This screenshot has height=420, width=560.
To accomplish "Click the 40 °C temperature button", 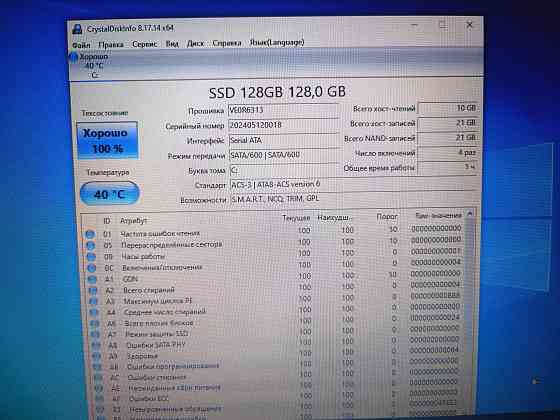I will tap(109, 194).
